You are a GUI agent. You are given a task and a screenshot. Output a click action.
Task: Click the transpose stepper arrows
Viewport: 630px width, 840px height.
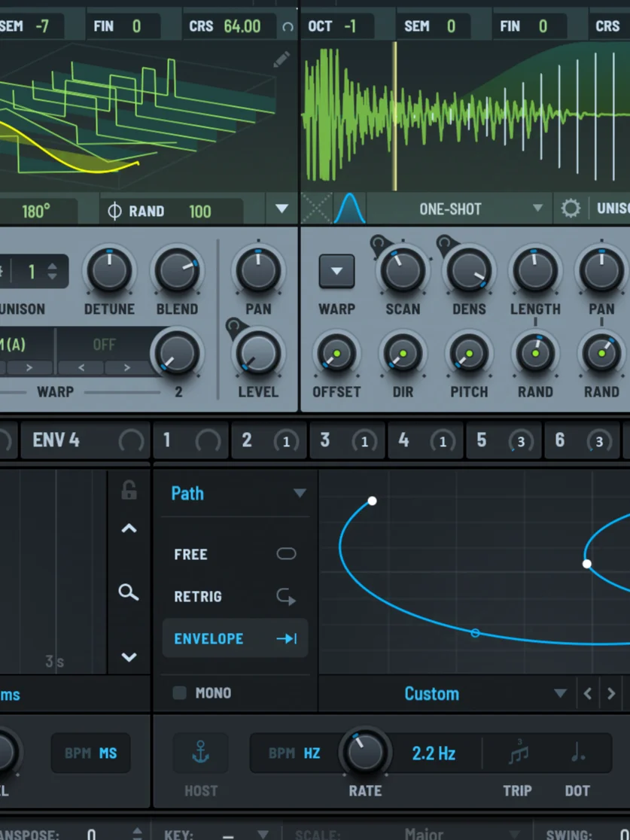click(137, 833)
